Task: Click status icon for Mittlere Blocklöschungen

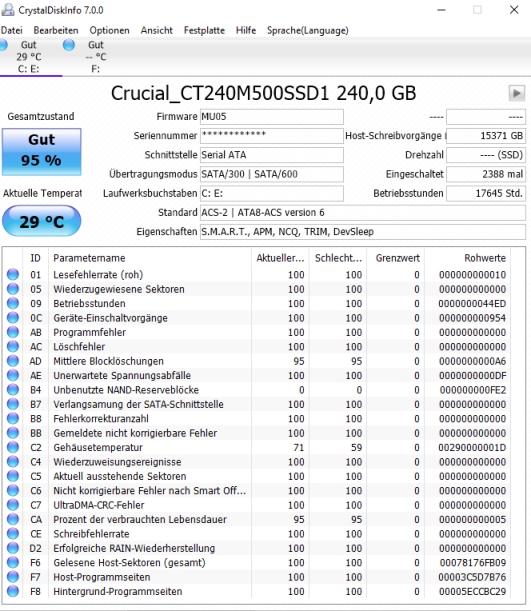Action: (13, 361)
